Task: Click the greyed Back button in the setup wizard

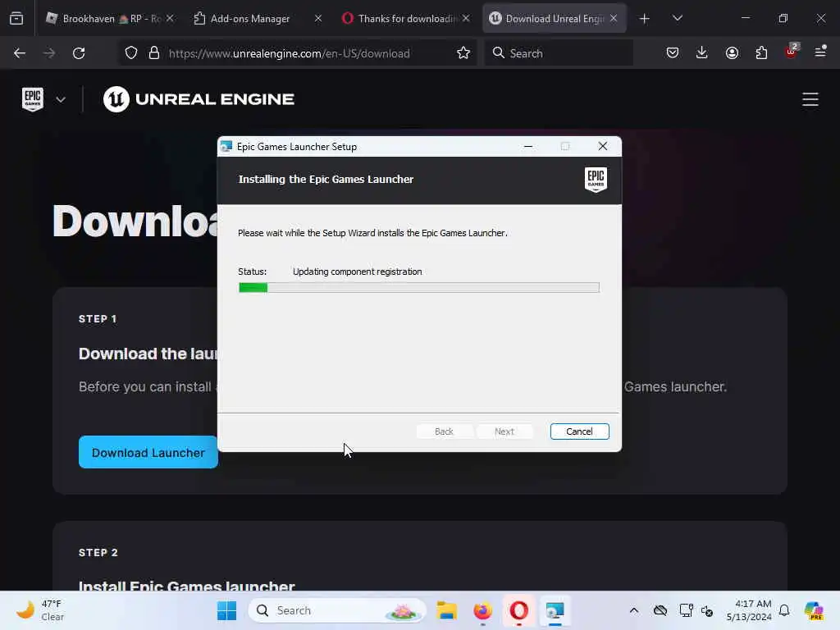Action: [x=444, y=431]
